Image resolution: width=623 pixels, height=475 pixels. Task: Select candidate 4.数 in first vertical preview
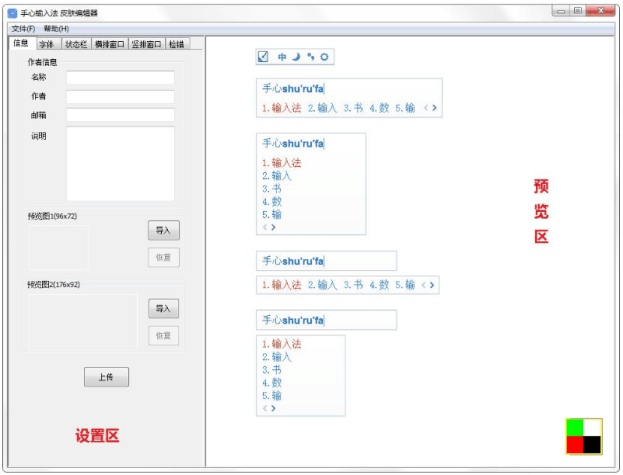coord(272,202)
